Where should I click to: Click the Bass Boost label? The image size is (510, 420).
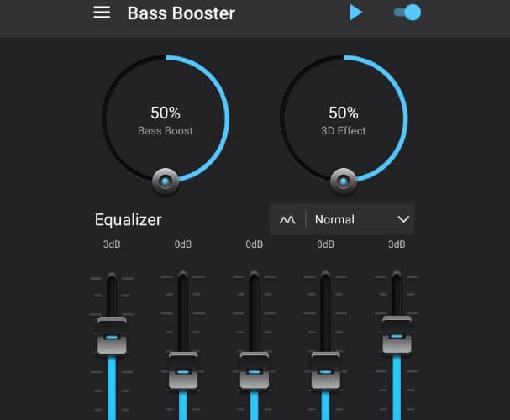(166, 131)
